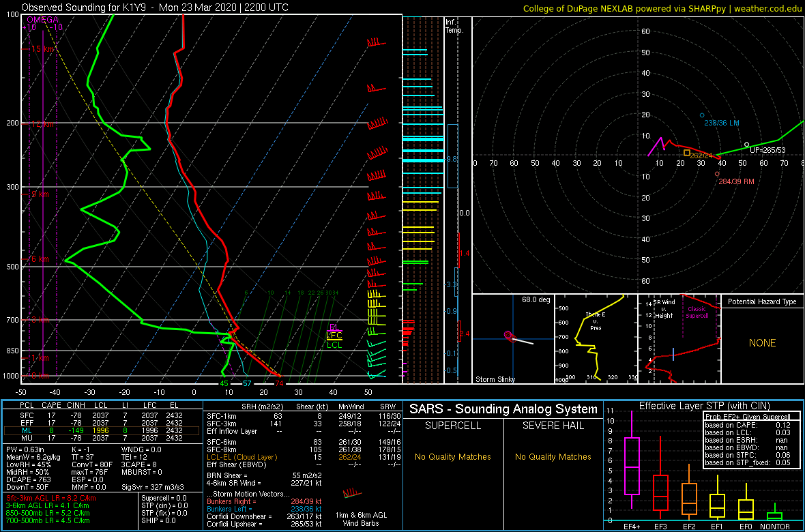The image size is (805, 532).
Task: Click the surface temperature value 74
Action: click(279, 383)
